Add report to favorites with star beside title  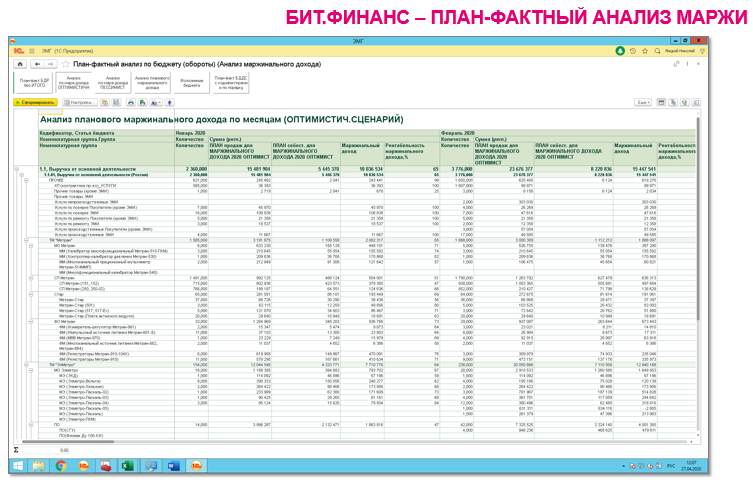65,64
